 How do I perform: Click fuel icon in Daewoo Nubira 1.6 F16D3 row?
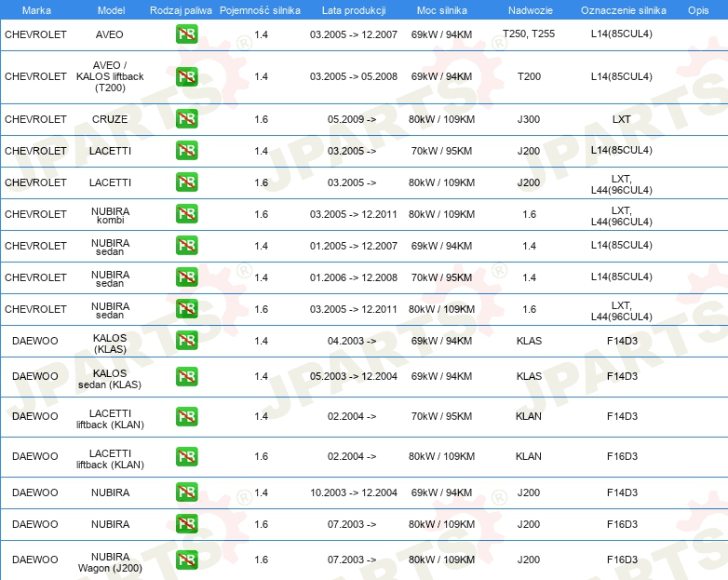[x=186, y=523]
